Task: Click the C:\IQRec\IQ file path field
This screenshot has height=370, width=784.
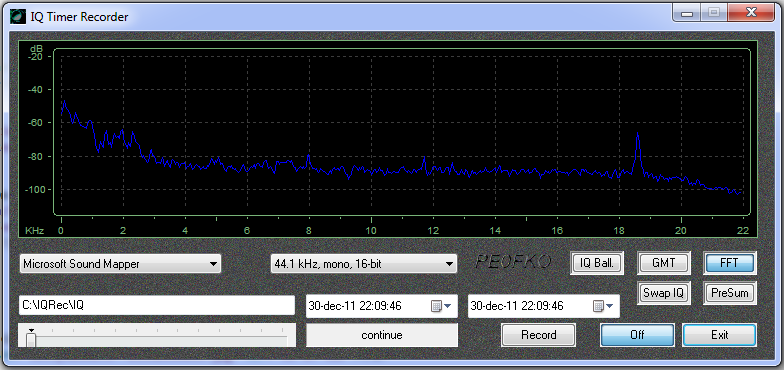Action: click(156, 306)
